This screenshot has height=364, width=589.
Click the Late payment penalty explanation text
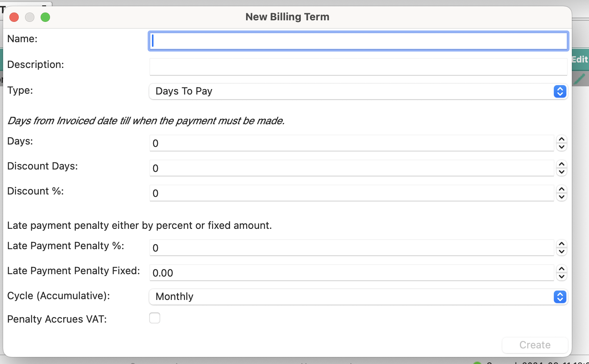coord(139,225)
